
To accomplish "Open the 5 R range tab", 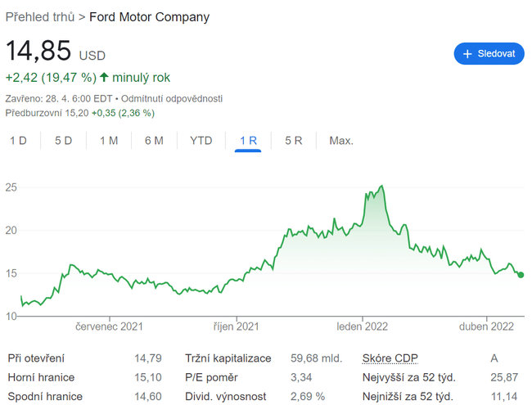I will point(294,141).
